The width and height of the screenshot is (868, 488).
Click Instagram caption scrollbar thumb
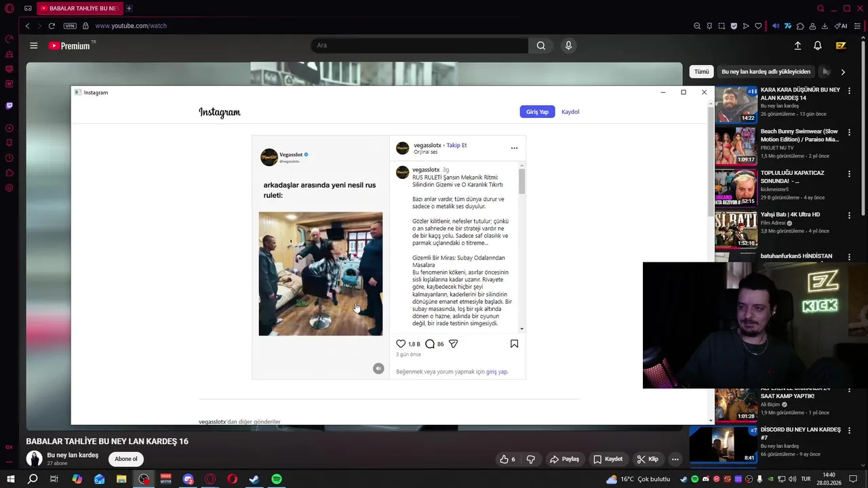[x=521, y=182]
